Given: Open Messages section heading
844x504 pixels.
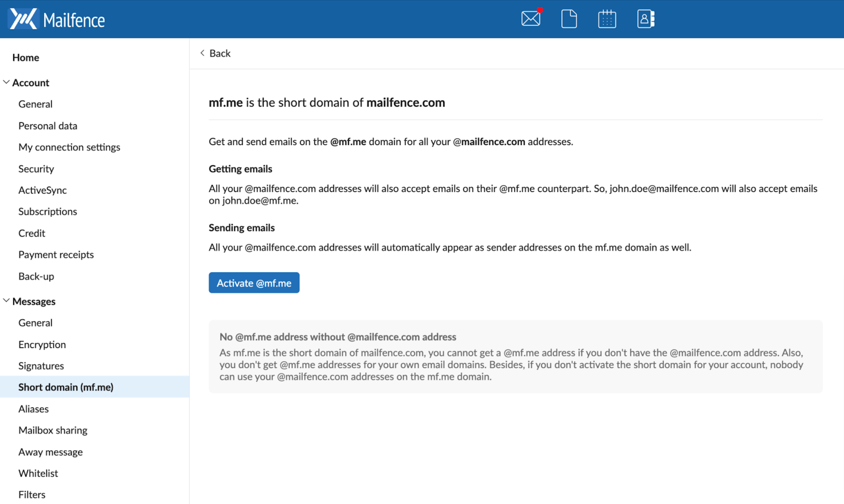Looking at the screenshot, I should point(34,302).
